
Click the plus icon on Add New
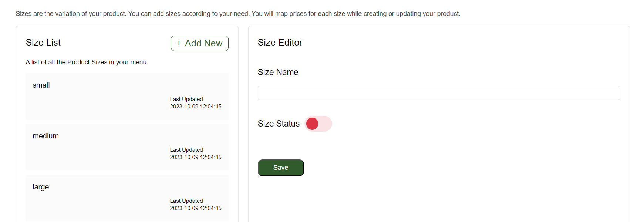[179, 43]
